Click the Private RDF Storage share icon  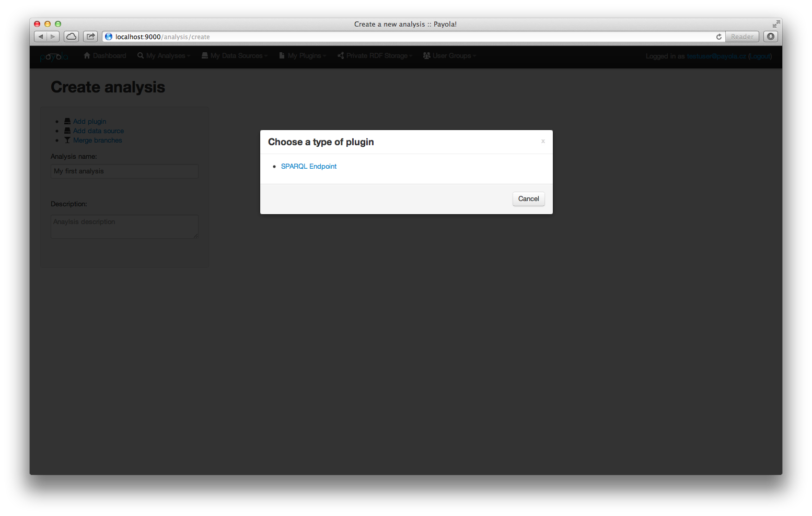341,55
